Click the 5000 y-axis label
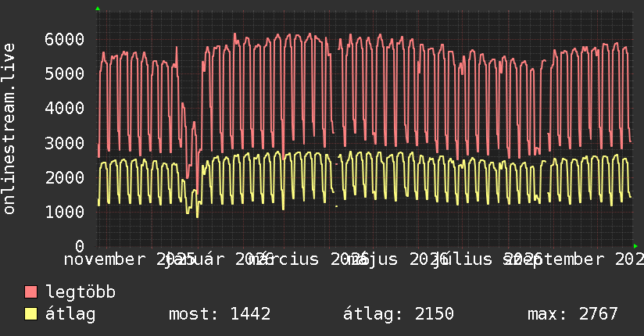Image resolution: width=644 pixels, height=336 pixels. click(x=65, y=74)
